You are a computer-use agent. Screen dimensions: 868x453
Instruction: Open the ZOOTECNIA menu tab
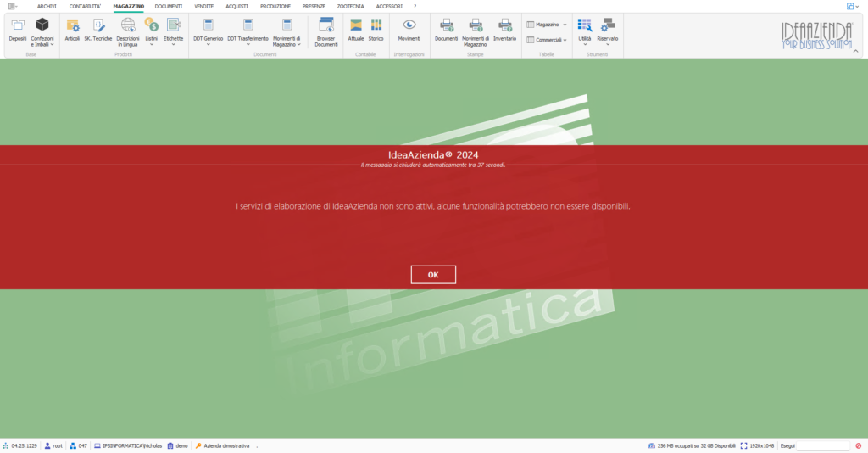(x=350, y=7)
